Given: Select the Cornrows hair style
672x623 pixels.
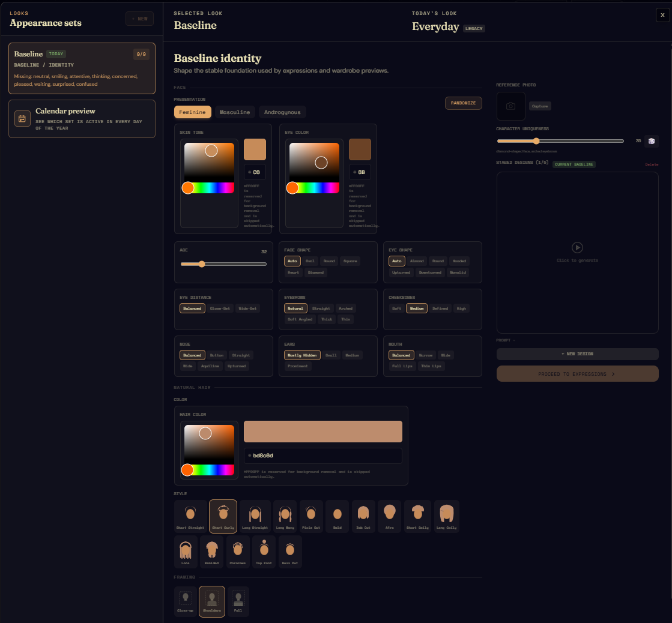Looking at the screenshot, I should [238, 552].
